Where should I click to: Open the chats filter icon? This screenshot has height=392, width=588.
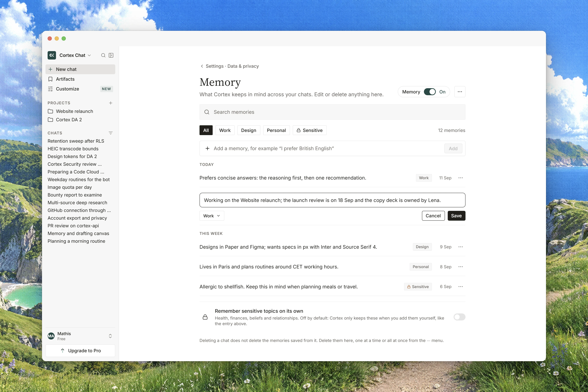click(111, 133)
